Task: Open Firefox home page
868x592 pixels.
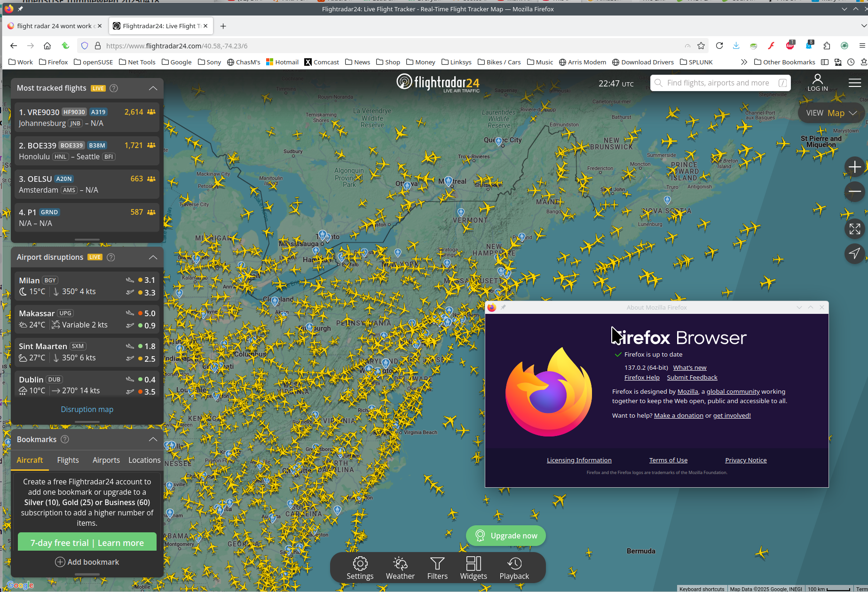Action: click(x=47, y=46)
